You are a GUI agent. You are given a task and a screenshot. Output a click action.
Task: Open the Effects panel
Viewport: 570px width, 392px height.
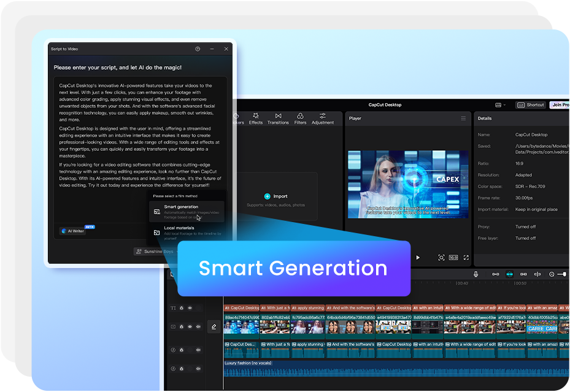(256, 118)
